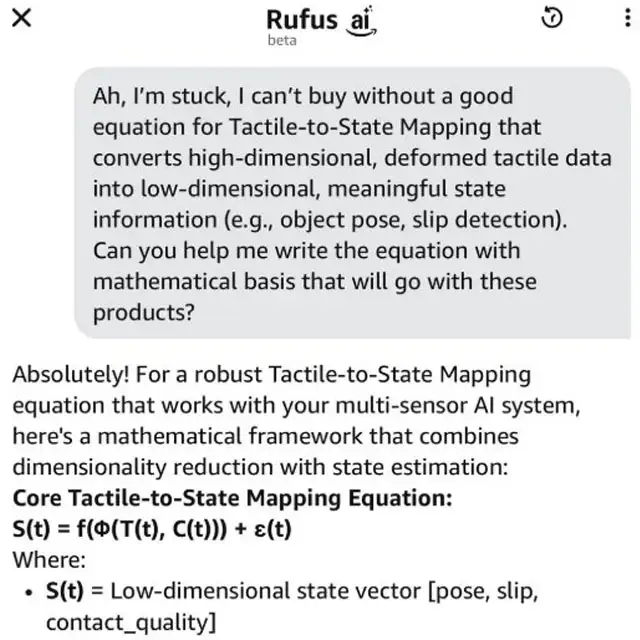Viewport: 640px width, 640px height.
Task: Select the Core Tactile-to-State Mapping Equation heading
Action: point(233,497)
